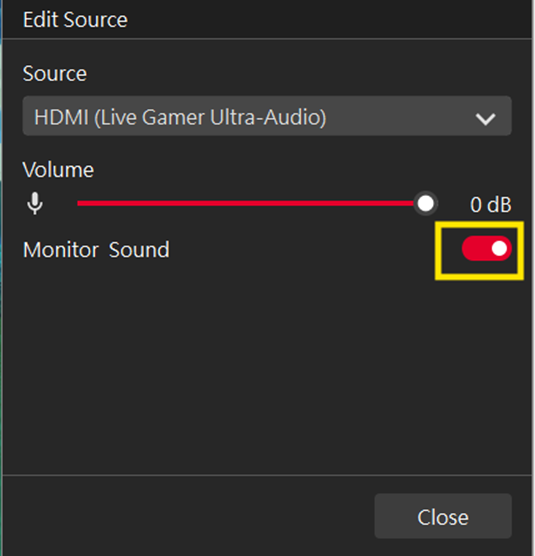Click the Monitor Sound label text

(96, 250)
